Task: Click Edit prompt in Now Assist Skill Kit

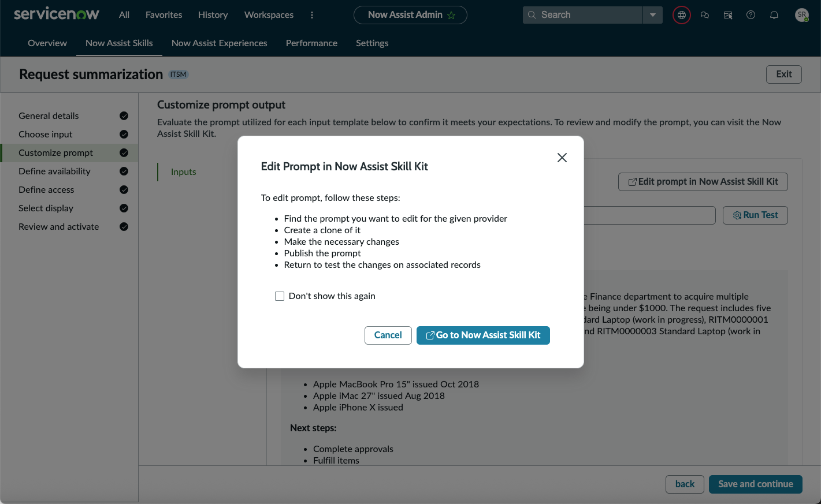Action: [x=703, y=182]
